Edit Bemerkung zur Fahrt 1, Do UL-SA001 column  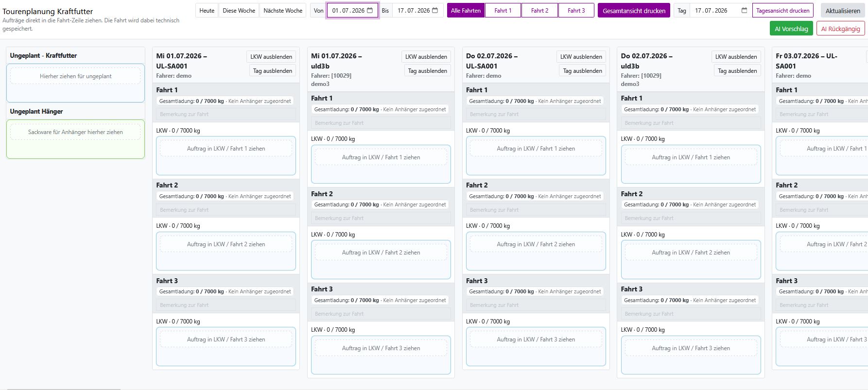click(x=536, y=115)
